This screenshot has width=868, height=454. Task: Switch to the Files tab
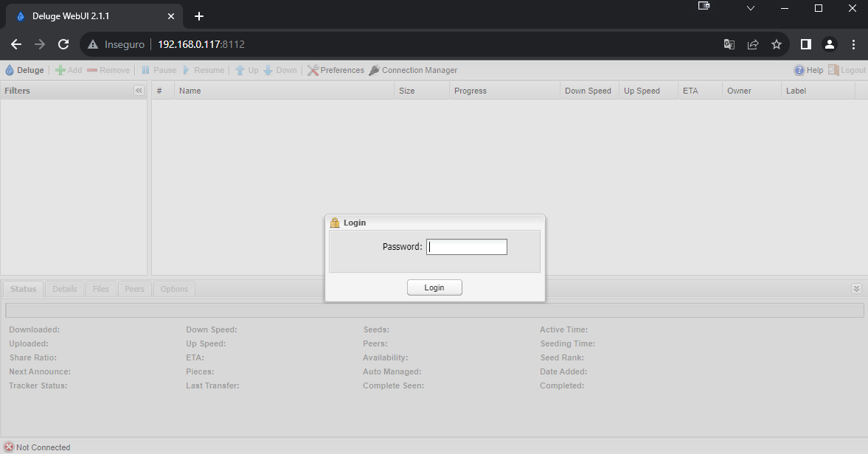tap(100, 289)
